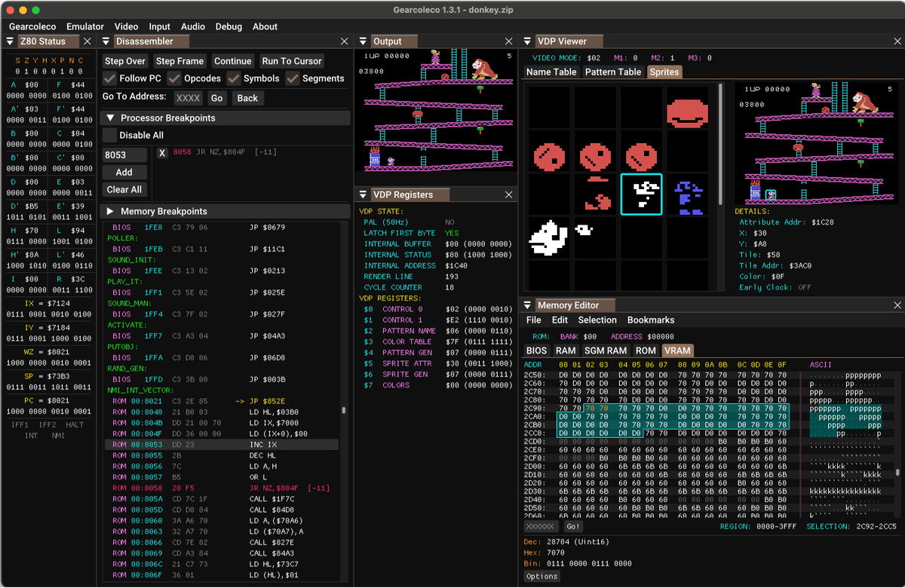This screenshot has width=905, height=588.
Task: Open the Memory Editor Selection menu
Action: tap(597, 320)
